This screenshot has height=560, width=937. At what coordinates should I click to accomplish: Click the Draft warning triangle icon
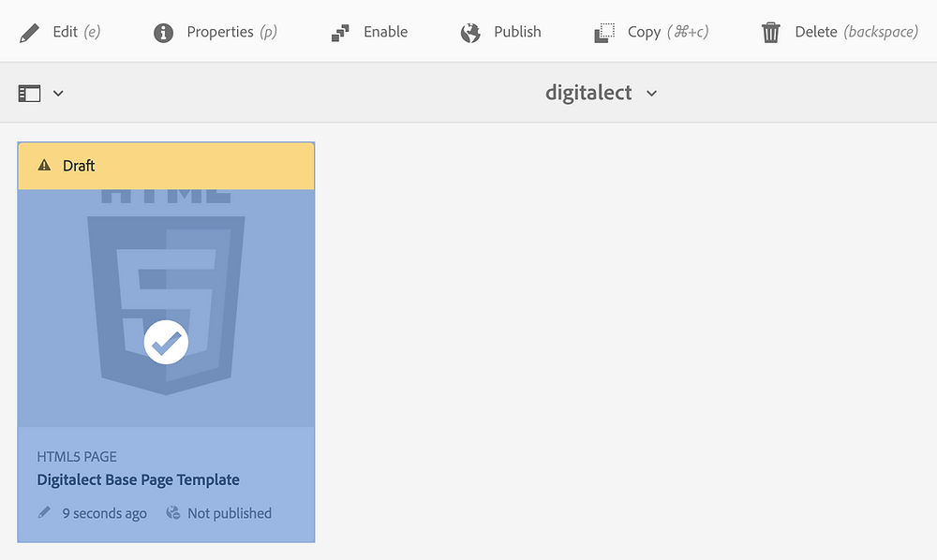44,166
